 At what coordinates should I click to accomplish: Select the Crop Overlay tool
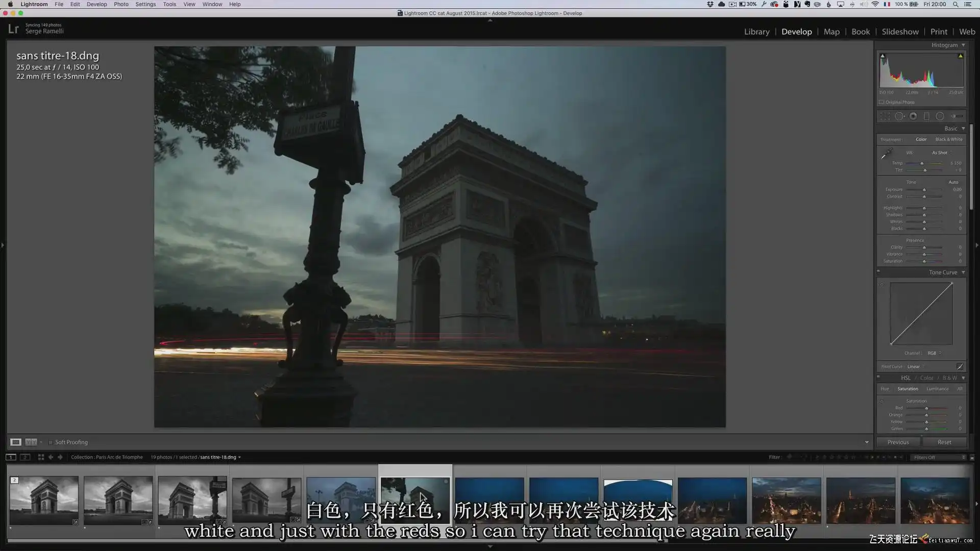[885, 116]
